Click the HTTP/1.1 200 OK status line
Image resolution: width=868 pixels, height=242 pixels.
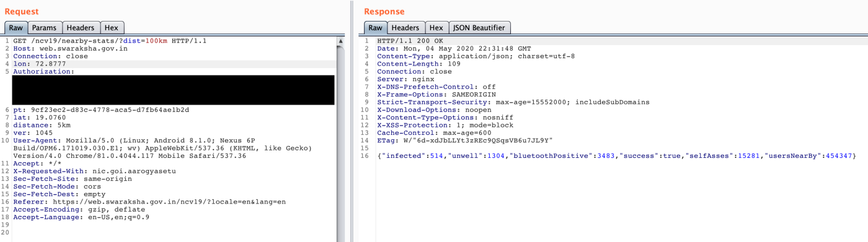pos(410,41)
